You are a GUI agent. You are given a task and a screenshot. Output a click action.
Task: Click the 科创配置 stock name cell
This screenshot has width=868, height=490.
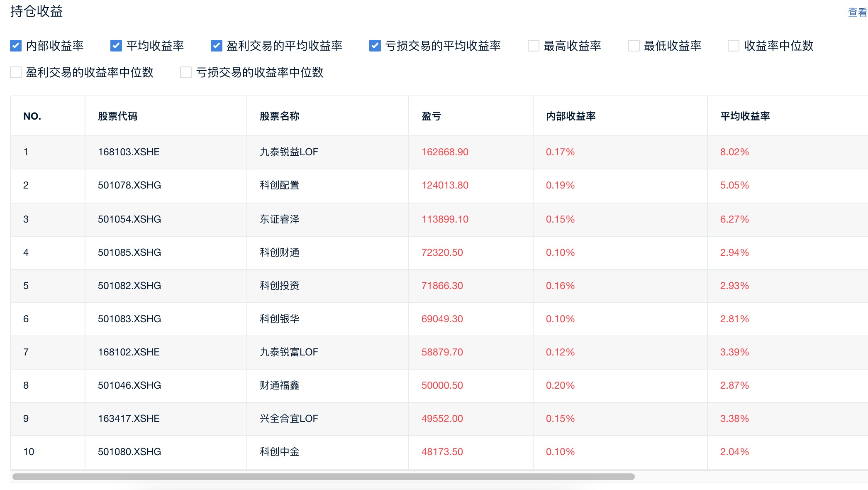280,185
